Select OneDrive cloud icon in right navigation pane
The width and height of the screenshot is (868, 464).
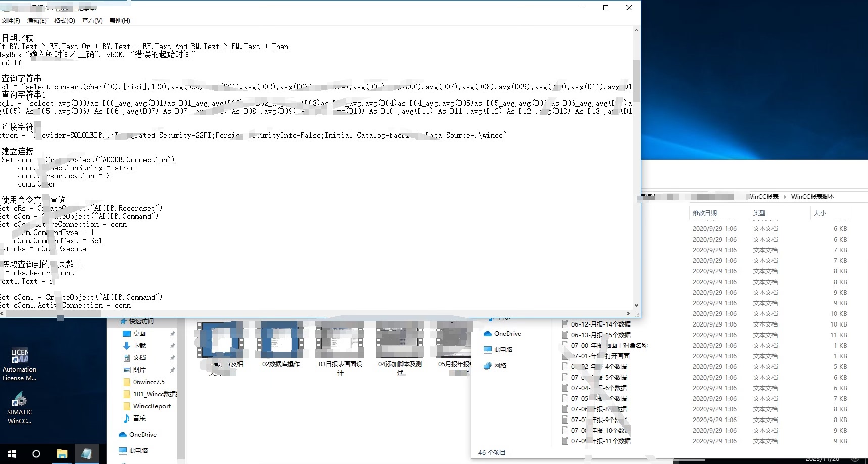pyautogui.click(x=488, y=334)
